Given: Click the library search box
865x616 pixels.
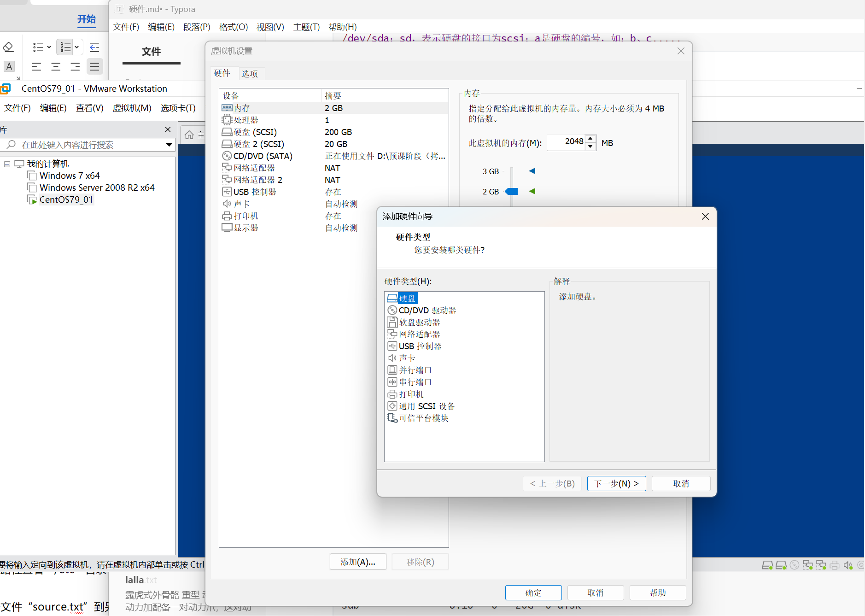Looking at the screenshot, I should pyautogui.click(x=88, y=145).
